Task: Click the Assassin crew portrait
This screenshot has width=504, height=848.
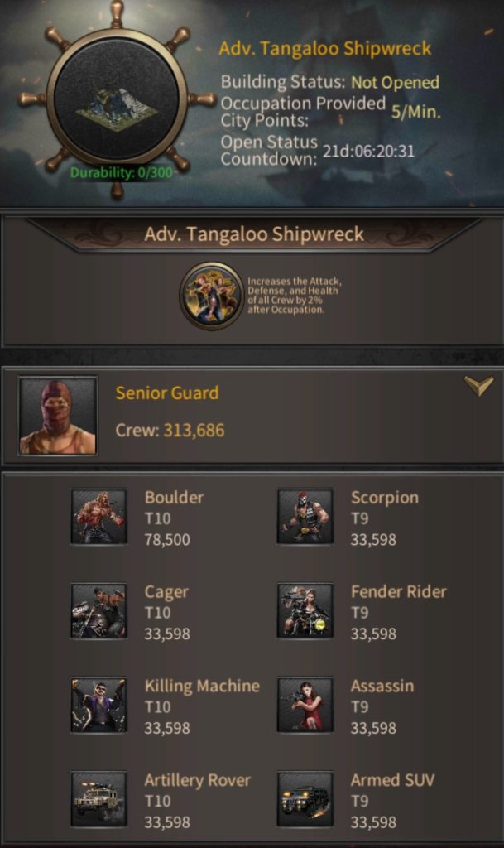Action: coord(305,705)
